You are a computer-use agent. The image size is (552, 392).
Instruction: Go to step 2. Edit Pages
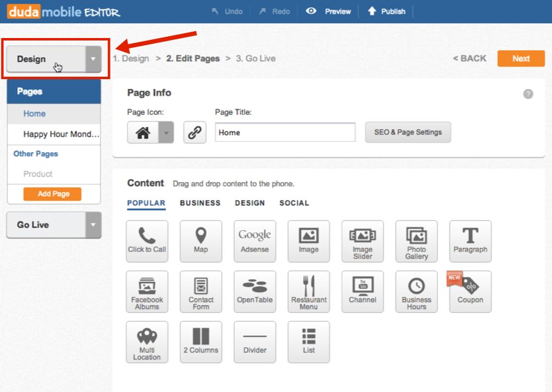[x=193, y=58]
